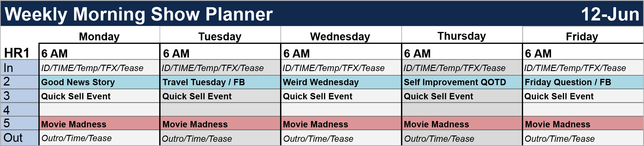The height and width of the screenshot is (146, 644).
Task: Click the Monday column header
Action: [99, 36]
